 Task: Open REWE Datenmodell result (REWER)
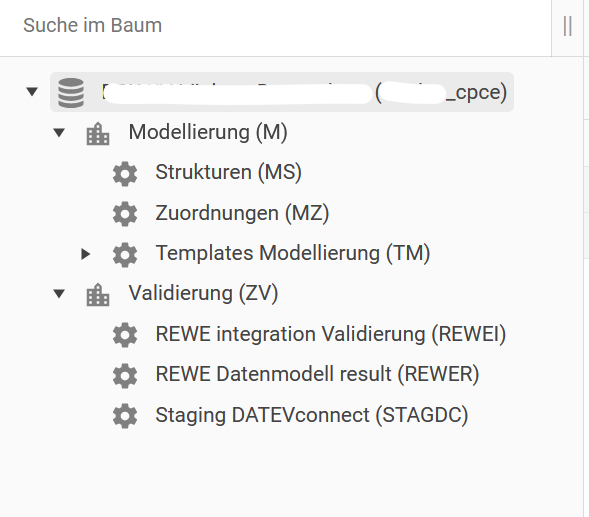[x=317, y=375]
